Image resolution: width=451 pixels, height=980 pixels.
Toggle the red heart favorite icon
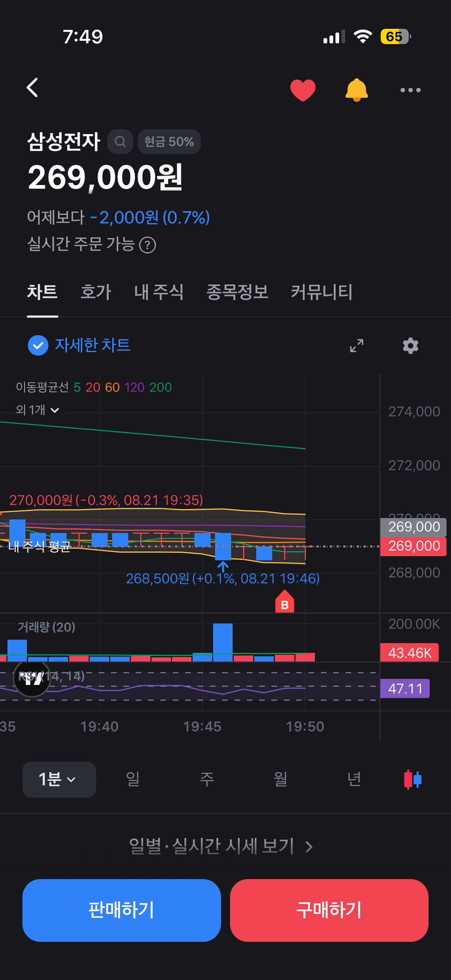(303, 90)
